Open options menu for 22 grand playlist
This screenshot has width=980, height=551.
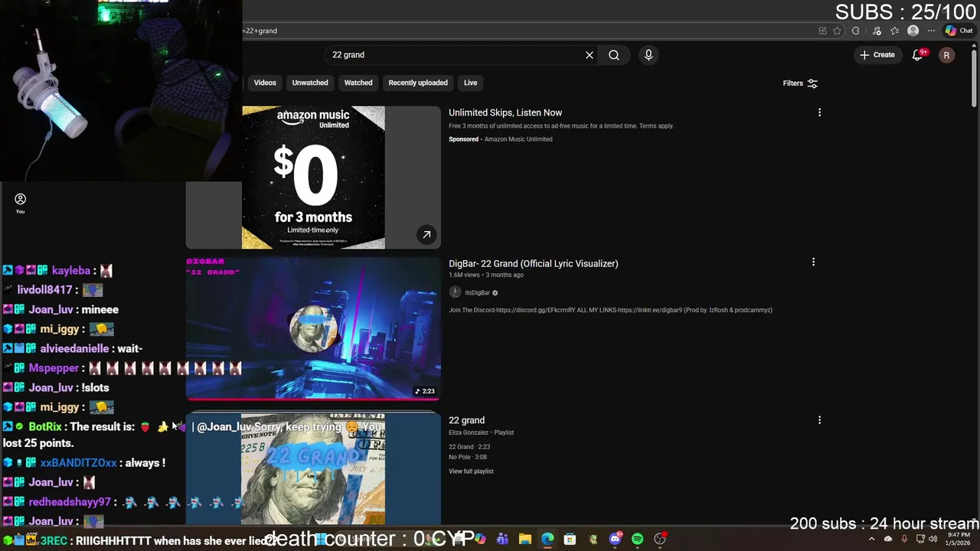pyautogui.click(x=819, y=420)
